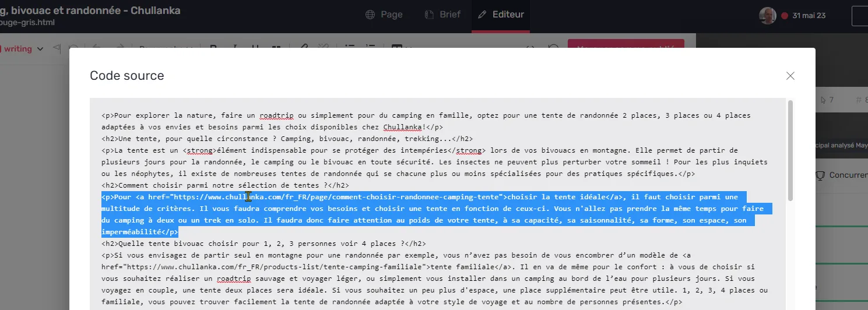Click the red status dot near the date
The image size is (868, 310).
784,16
